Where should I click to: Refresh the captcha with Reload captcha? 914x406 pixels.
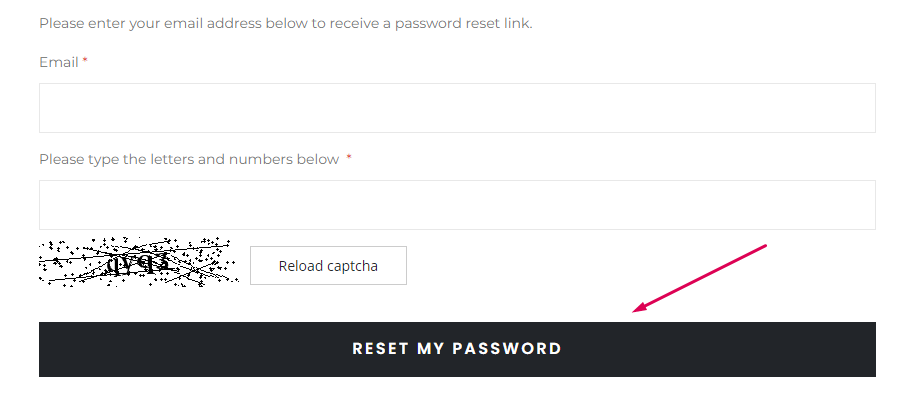[x=328, y=266]
